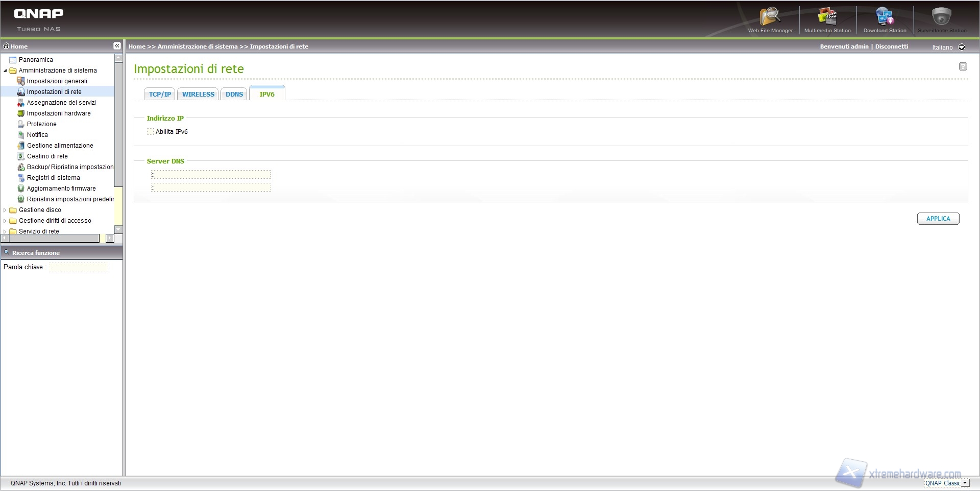
Task: Collapse the left sidebar panel
Action: tap(117, 46)
